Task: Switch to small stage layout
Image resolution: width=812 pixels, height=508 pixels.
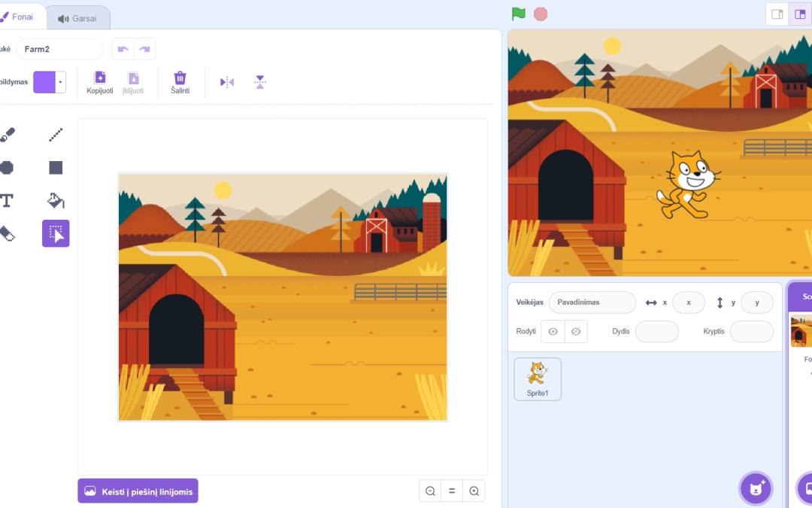Action: [x=777, y=14]
